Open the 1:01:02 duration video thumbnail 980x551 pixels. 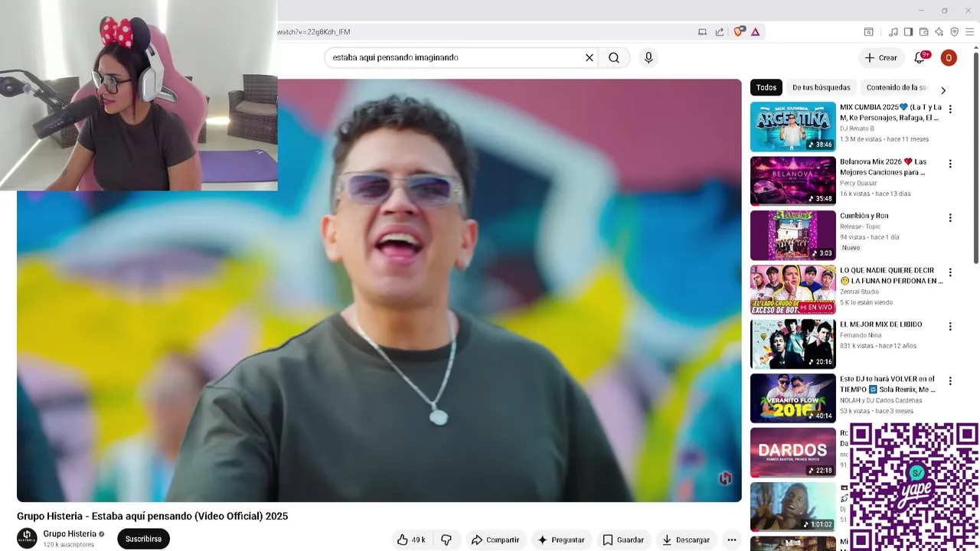click(792, 507)
